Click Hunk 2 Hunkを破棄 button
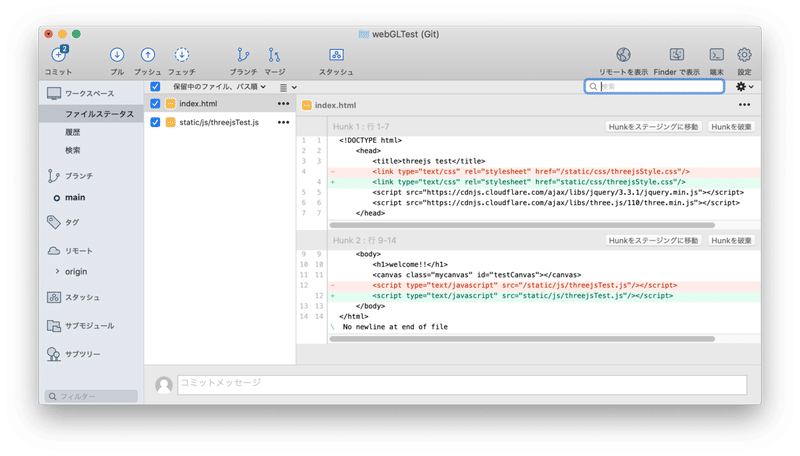Screen dimensions: 800x456 click(732, 240)
